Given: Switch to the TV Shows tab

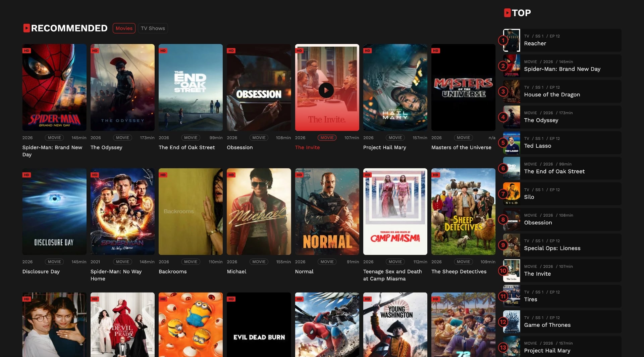Looking at the screenshot, I should [x=153, y=28].
